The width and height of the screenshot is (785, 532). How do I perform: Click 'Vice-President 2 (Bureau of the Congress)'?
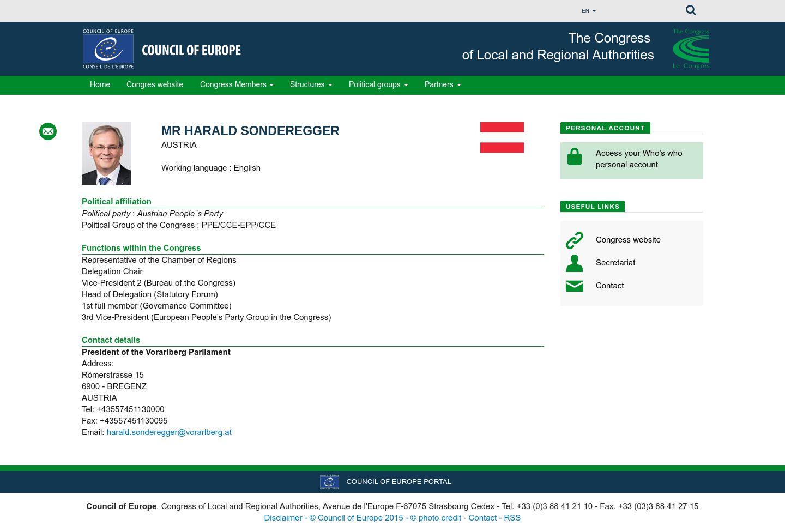tap(159, 283)
